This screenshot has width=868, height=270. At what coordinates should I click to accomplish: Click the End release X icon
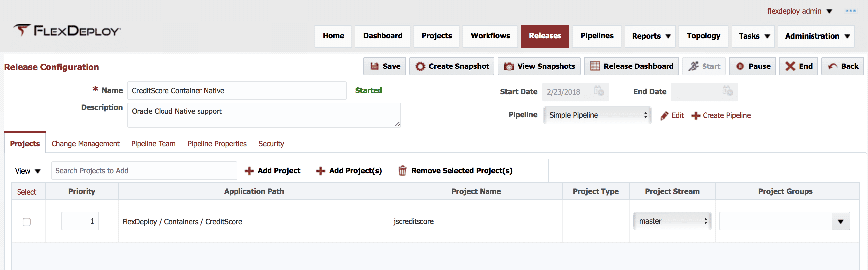(790, 66)
